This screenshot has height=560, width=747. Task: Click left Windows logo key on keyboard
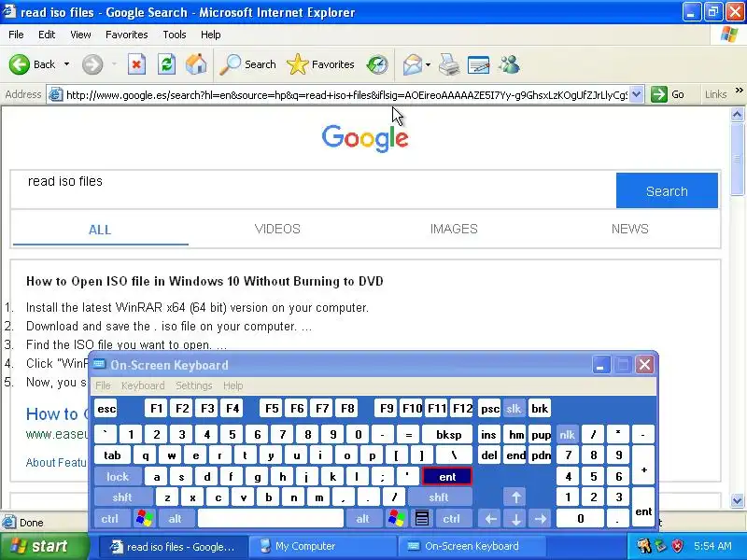click(x=145, y=519)
